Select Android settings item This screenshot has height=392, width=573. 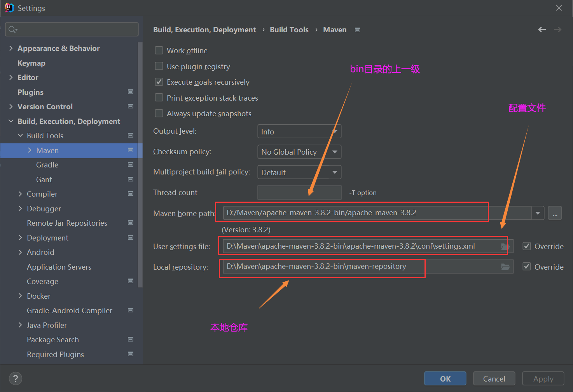tap(40, 252)
